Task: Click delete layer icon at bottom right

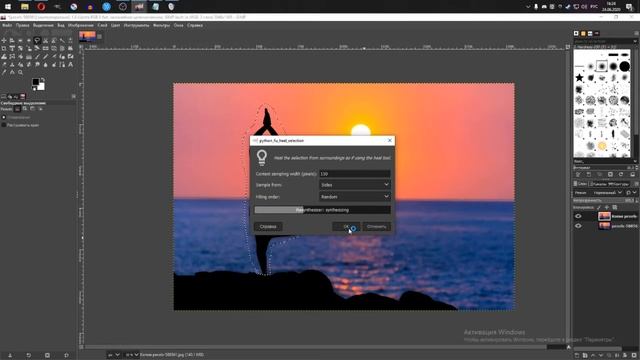Action: tap(634, 356)
